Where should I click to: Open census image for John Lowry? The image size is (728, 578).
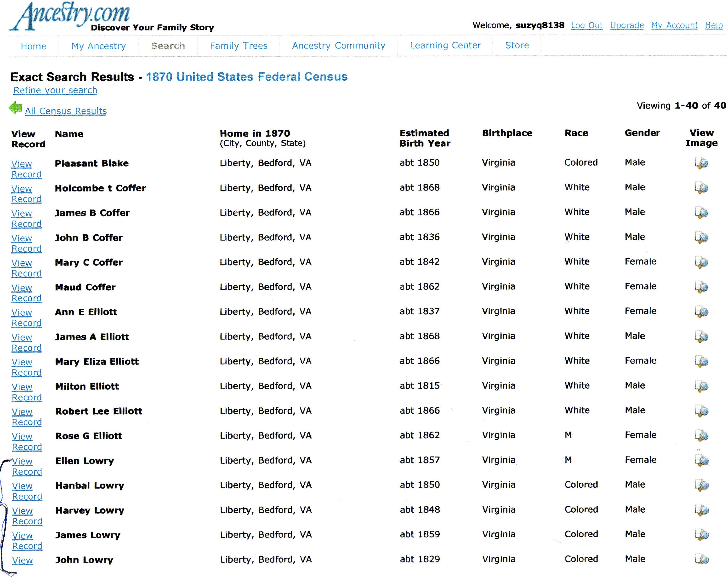coord(702,559)
